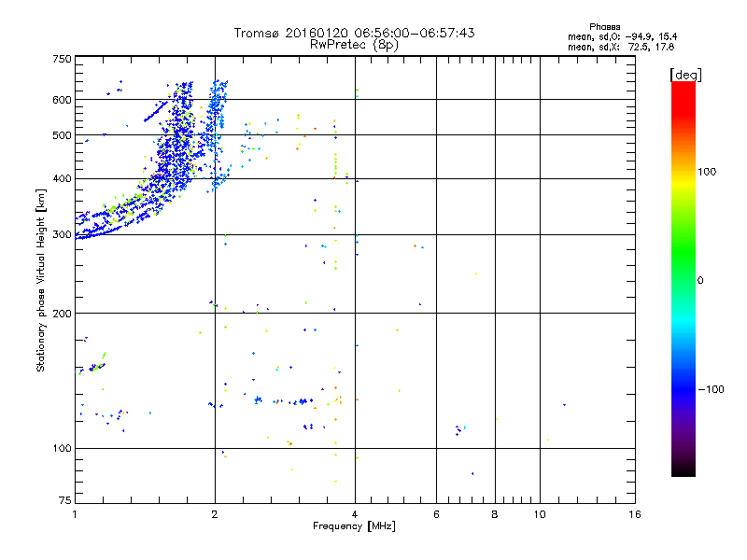Click the y-axis tick label '100'
747x560 pixels.
pos(62,449)
